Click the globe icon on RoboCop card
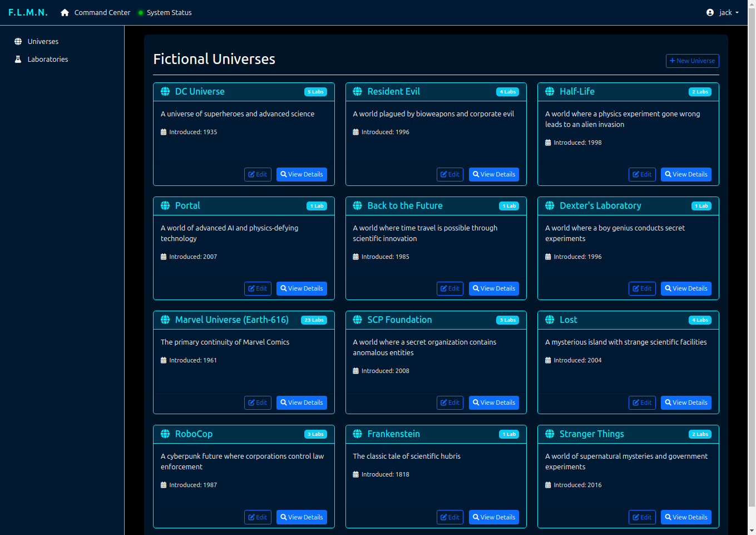The height and width of the screenshot is (535, 756). pyautogui.click(x=165, y=434)
